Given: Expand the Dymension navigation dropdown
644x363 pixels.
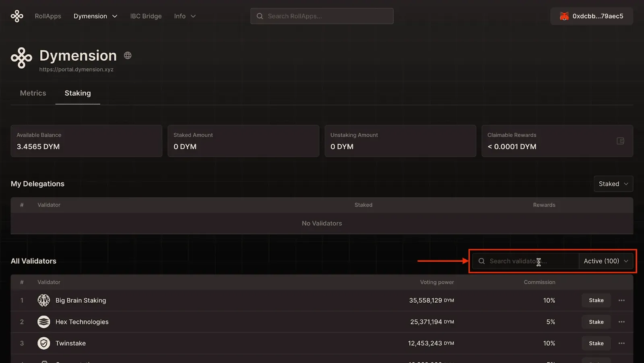Looking at the screenshot, I should click(x=95, y=16).
